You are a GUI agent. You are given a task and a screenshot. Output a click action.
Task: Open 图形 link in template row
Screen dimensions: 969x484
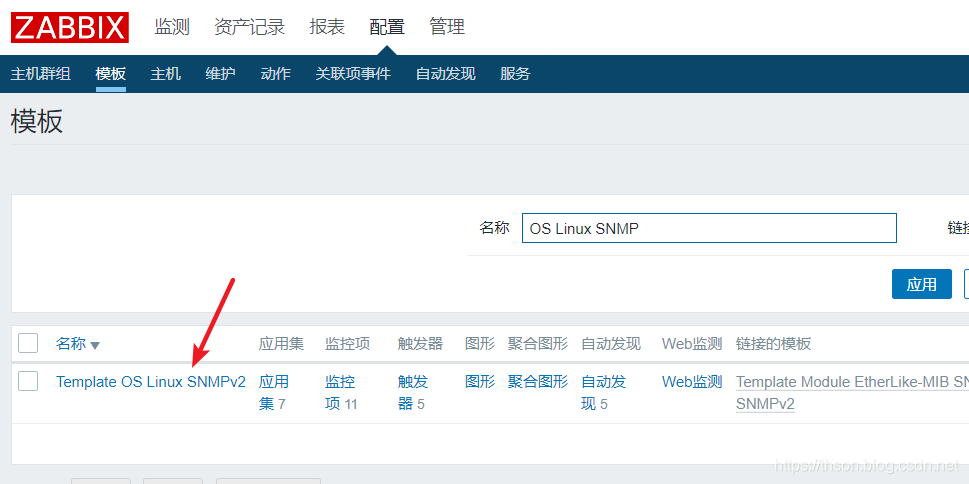(480, 382)
